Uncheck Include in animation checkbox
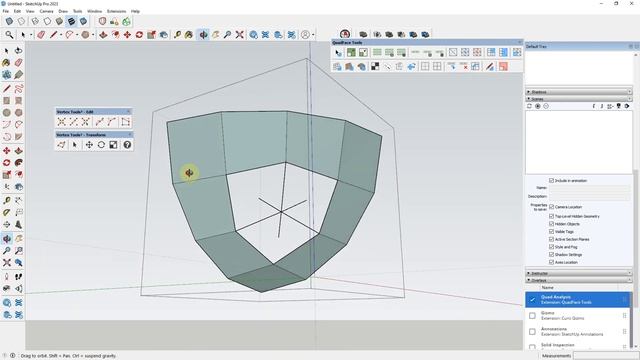640x360 pixels. tap(551, 180)
